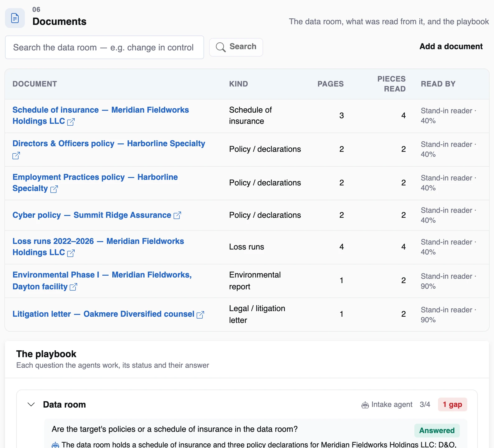Viewport: 494px width, 448px height.
Task: Click the PIECES READ column header
Action: [x=391, y=84]
